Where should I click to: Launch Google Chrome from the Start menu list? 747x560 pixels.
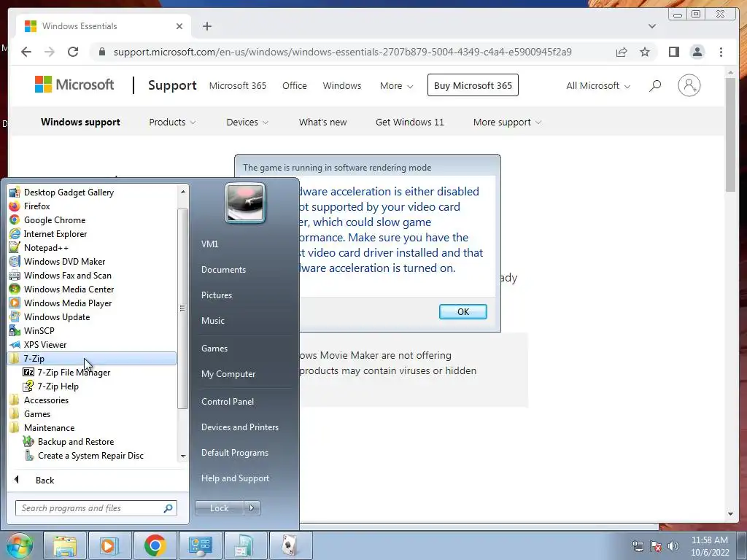pos(54,220)
